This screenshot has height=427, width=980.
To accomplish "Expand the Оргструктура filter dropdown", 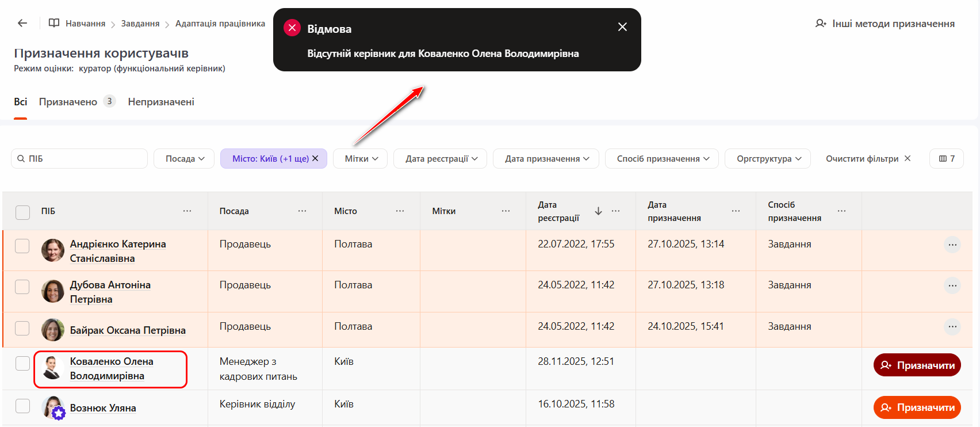I will tap(768, 158).
